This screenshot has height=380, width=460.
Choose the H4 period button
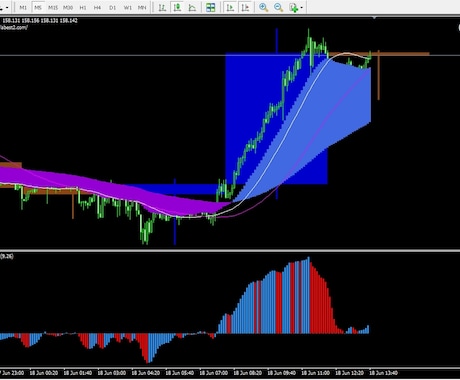pos(97,7)
